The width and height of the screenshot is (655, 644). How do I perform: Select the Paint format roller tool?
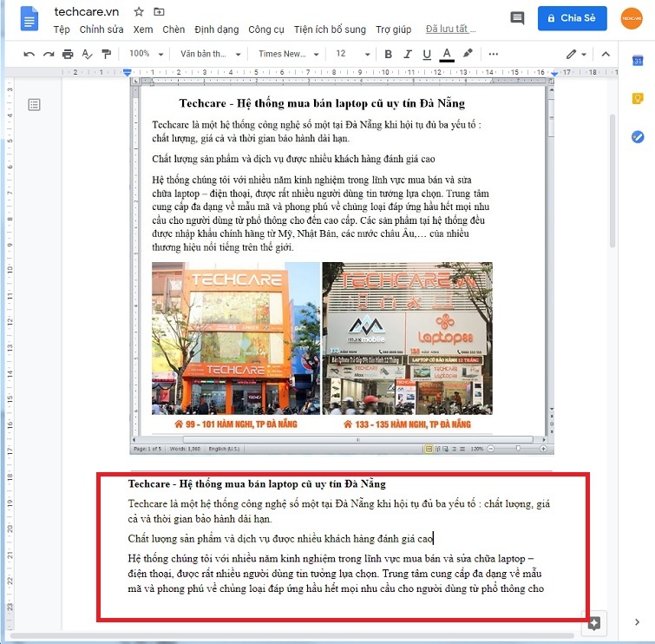(x=106, y=54)
